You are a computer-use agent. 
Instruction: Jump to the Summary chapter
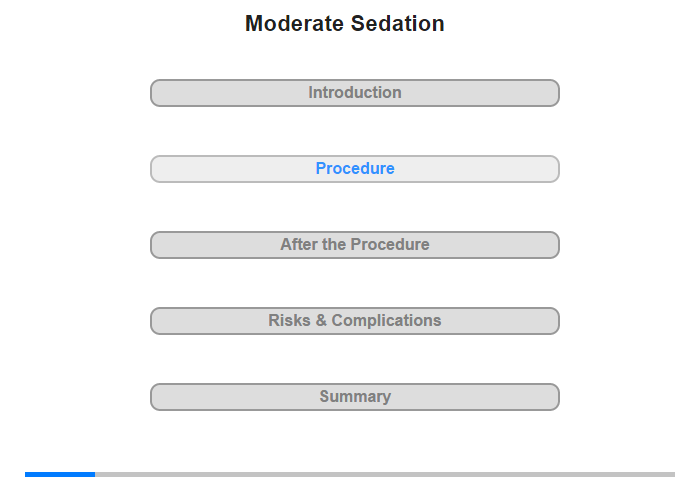(x=355, y=397)
